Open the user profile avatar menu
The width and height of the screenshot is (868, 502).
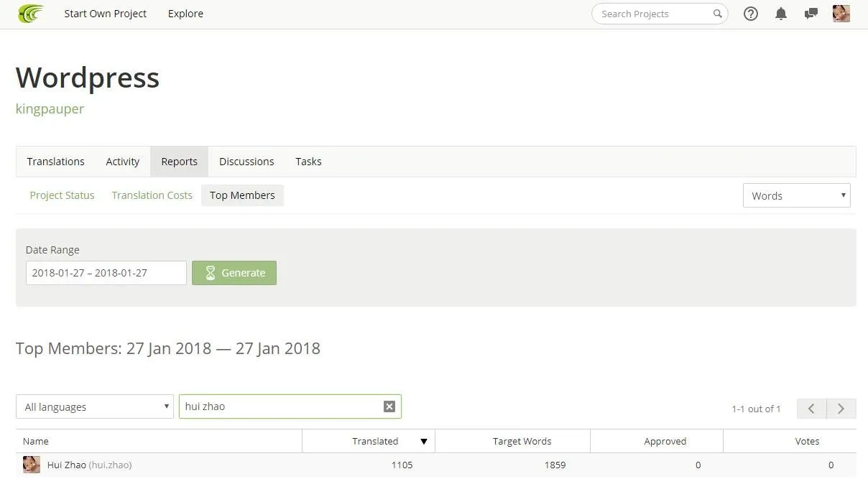[x=841, y=14]
